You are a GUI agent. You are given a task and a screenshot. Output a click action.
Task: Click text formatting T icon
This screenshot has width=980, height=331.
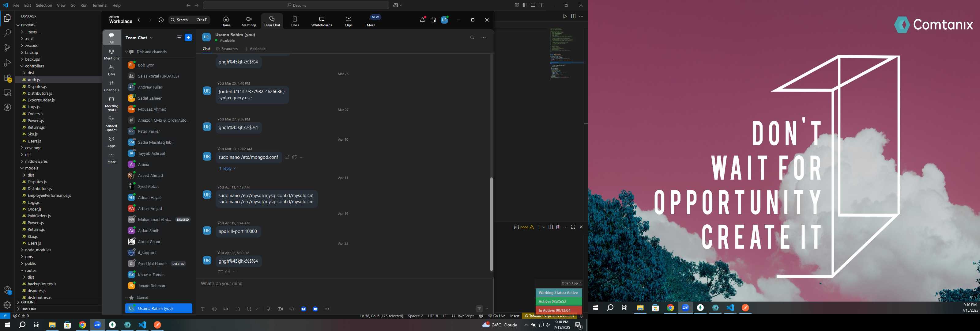coord(203,309)
